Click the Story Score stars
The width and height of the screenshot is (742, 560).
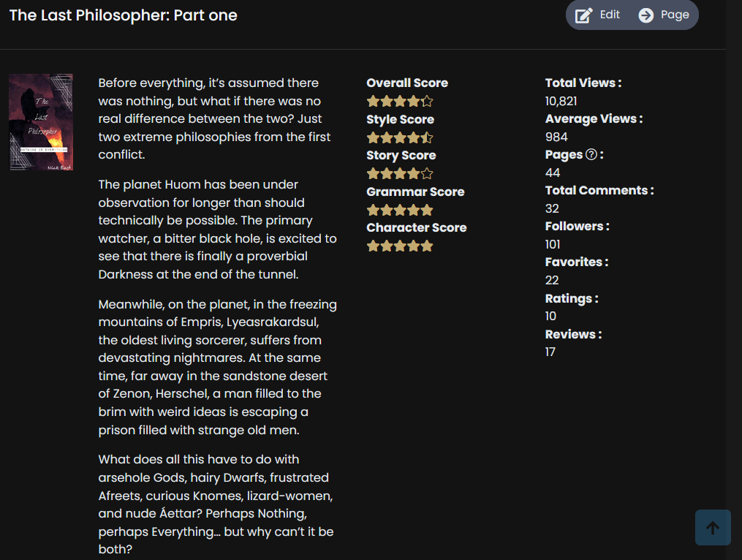pos(400,174)
